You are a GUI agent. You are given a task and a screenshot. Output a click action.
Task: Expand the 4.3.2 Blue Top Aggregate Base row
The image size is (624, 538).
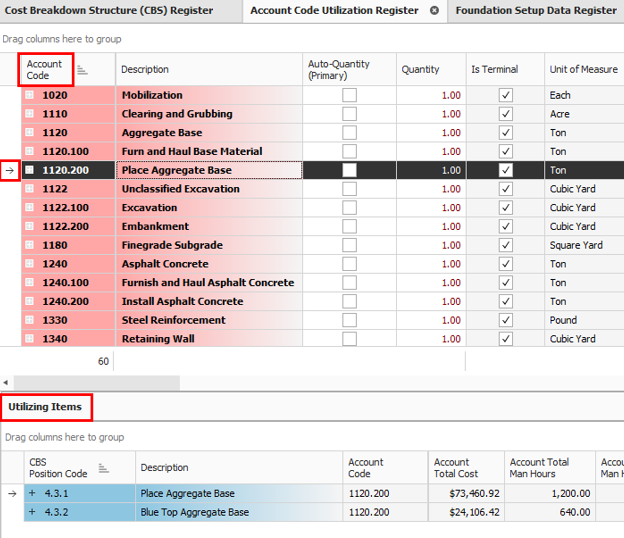pyautogui.click(x=32, y=512)
